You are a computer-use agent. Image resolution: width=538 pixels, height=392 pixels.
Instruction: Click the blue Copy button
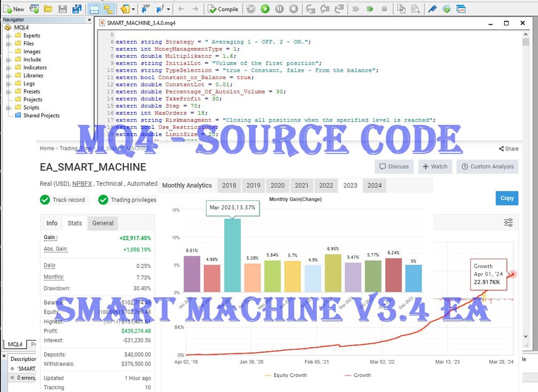tap(507, 198)
